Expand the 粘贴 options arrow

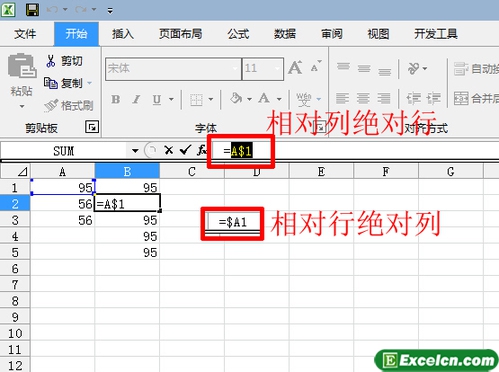22,106
